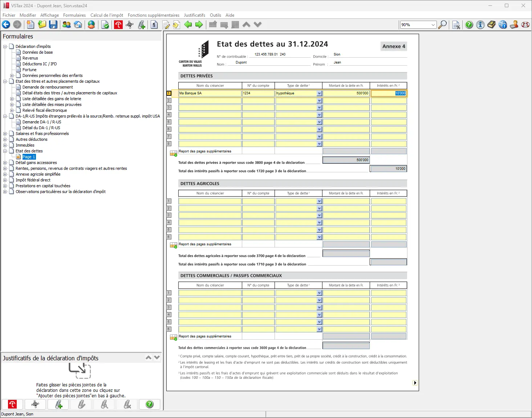The image size is (532, 418).
Task: Save the declaration with the floppy disk icon
Action: tap(53, 25)
